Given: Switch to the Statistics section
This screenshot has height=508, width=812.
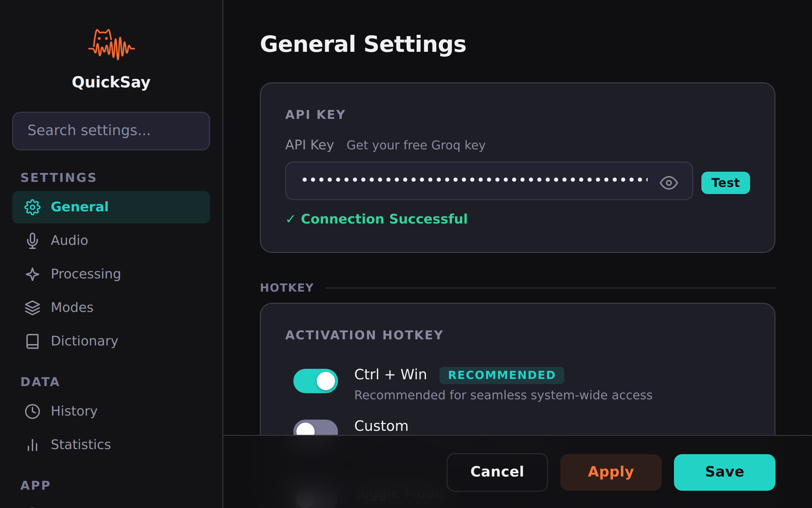Looking at the screenshot, I should click(x=81, y=445).
